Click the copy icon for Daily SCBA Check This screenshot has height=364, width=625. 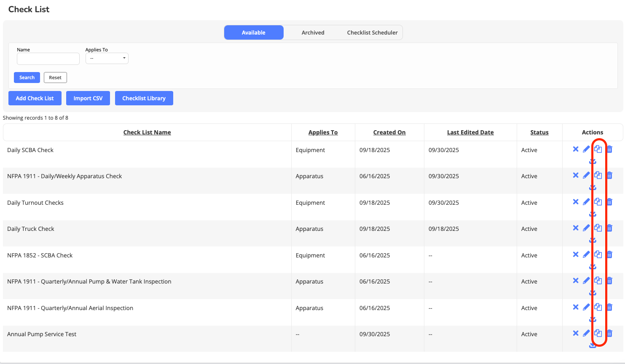598,149
